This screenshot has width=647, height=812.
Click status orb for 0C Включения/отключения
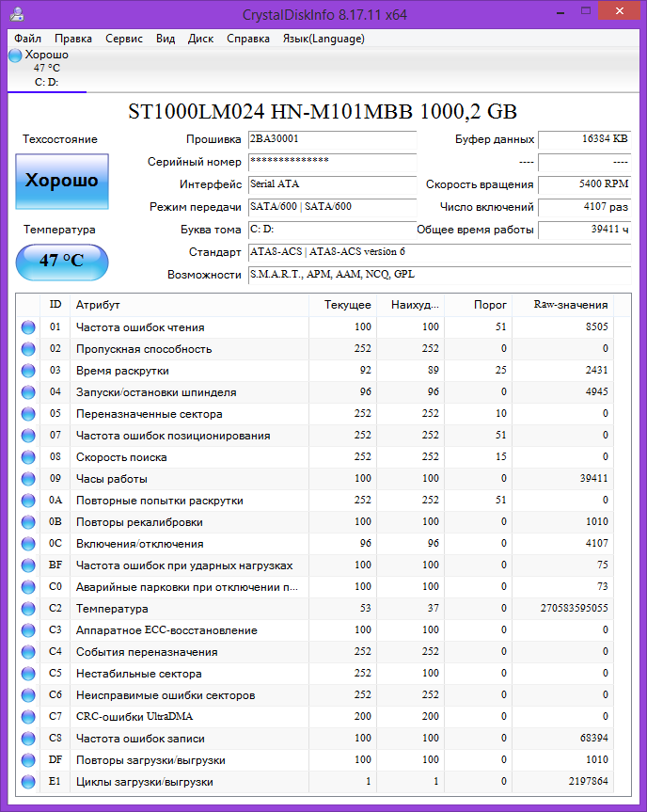[28, 544]
